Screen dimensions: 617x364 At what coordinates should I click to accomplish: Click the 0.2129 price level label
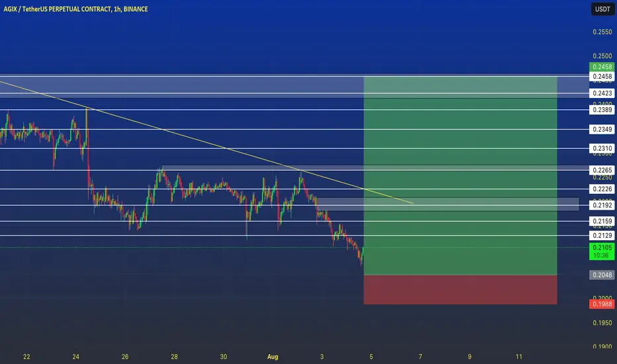point(602,236)
